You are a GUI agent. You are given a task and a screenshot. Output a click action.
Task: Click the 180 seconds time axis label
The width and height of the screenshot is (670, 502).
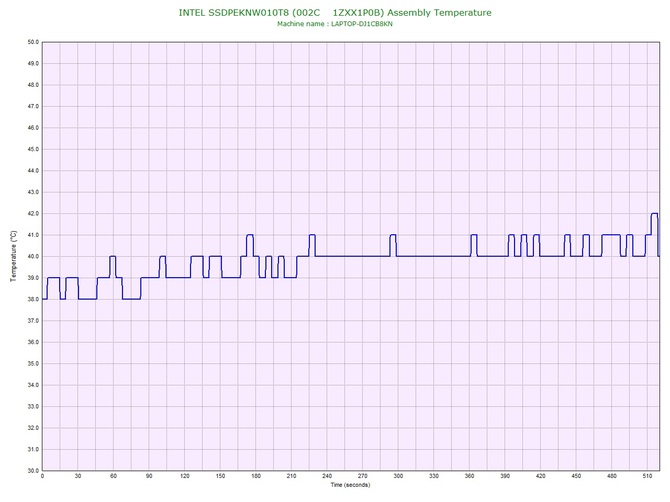256,476
